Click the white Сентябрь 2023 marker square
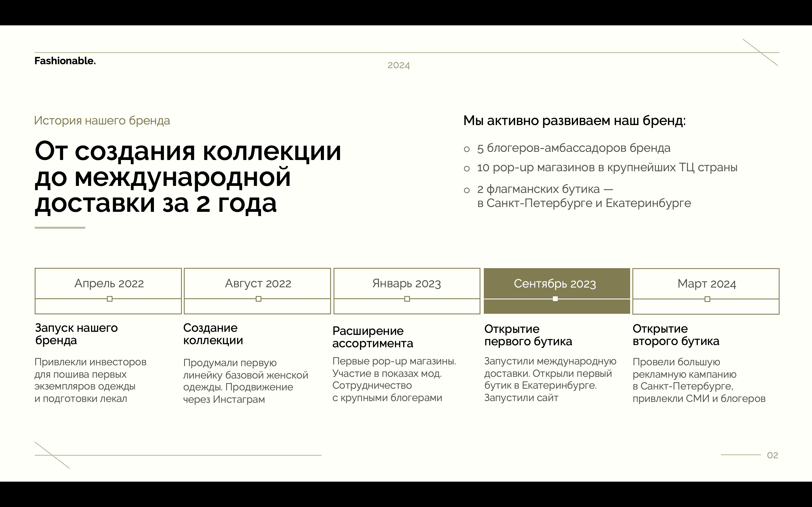The width and height of the screenshot is (812, 507). coord(555,299)
